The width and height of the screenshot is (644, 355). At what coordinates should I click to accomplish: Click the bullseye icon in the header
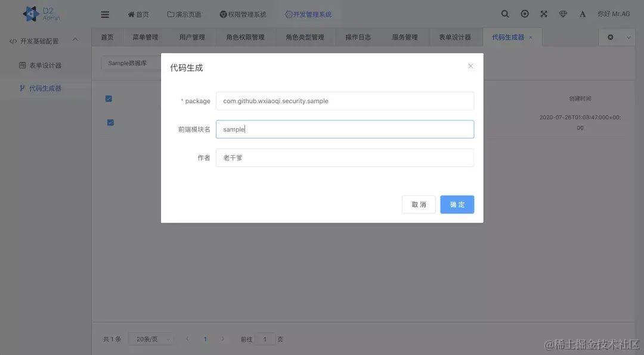[524, 13]
